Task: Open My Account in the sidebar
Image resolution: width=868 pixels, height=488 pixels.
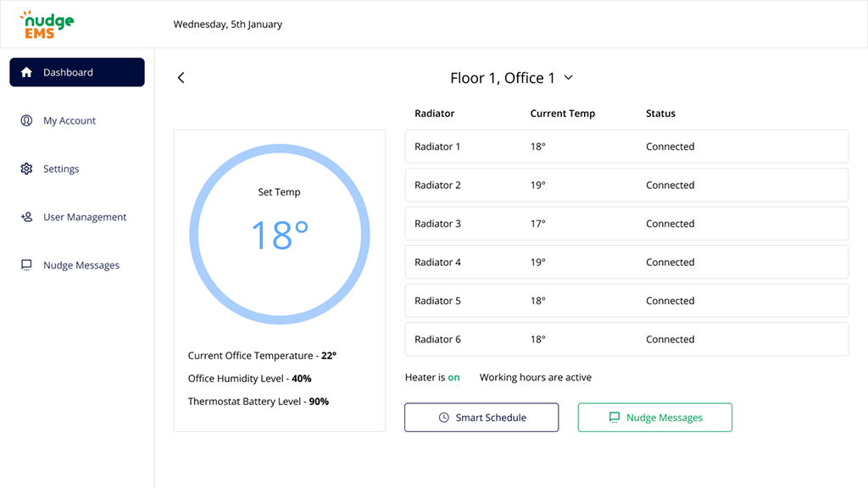Action: pyautogui.click(x=70, y=121)
